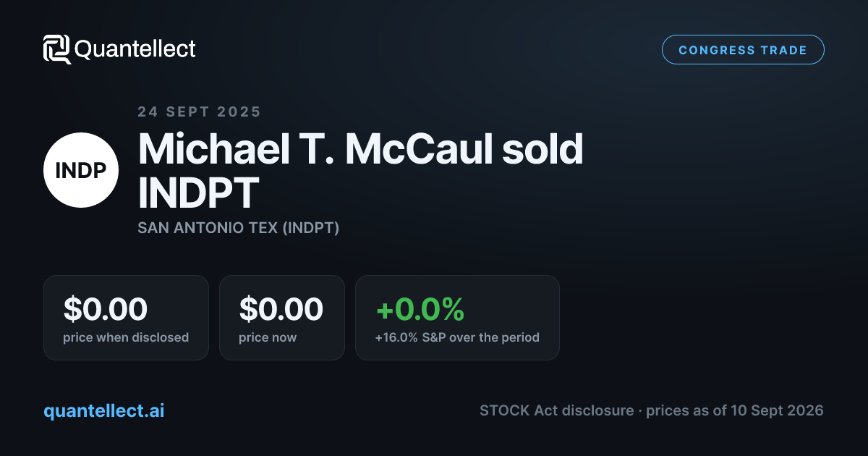Click prices as of 10 Sept 2026
The height and width of the screenshot is (456, 868).
[735, 410]
